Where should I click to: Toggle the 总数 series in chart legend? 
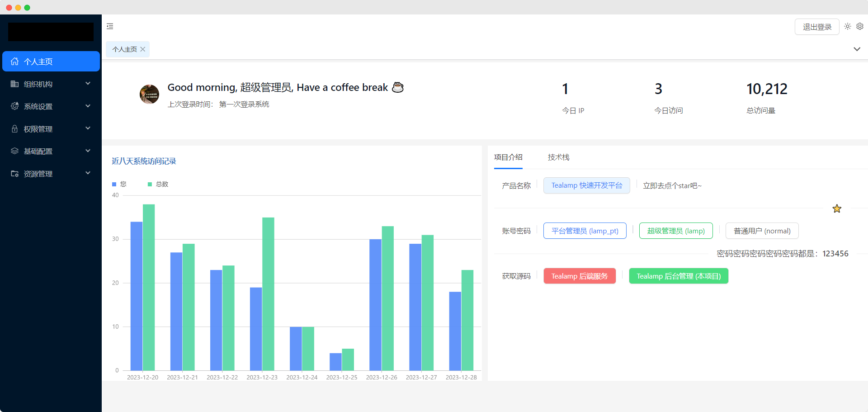(x=158, y=184)
